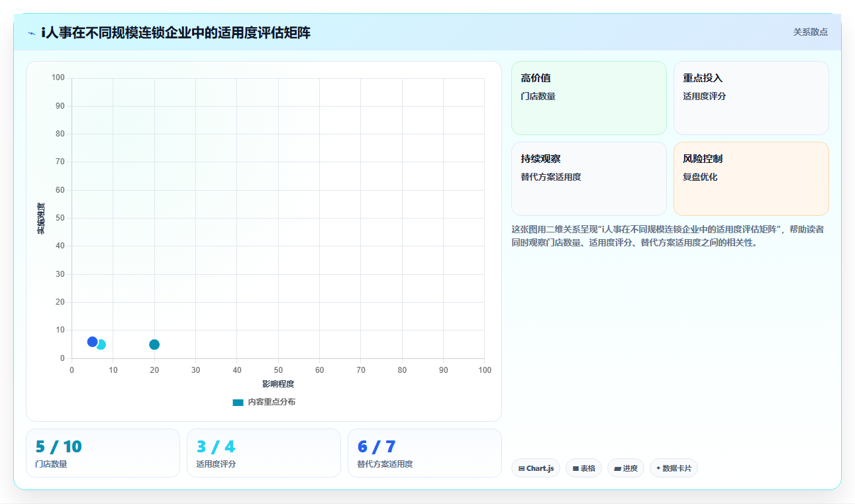Click the 内容重点分布 legend label
The height and width of the screenshot is (504, 855).
272,402
